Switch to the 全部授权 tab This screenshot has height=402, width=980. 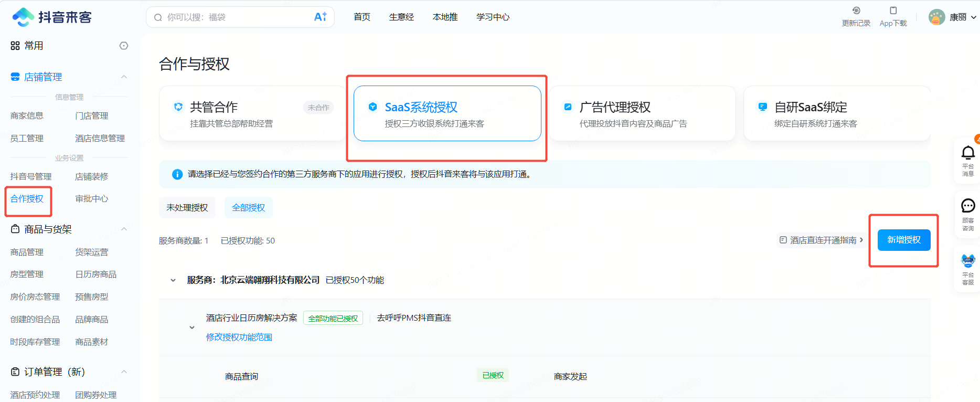[x=249, y=208]
